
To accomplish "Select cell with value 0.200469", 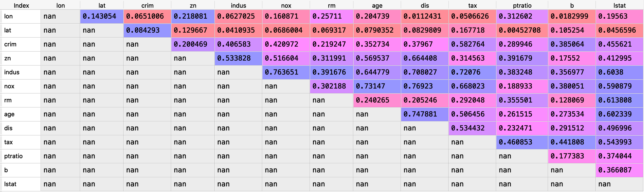I will (193, 44).
